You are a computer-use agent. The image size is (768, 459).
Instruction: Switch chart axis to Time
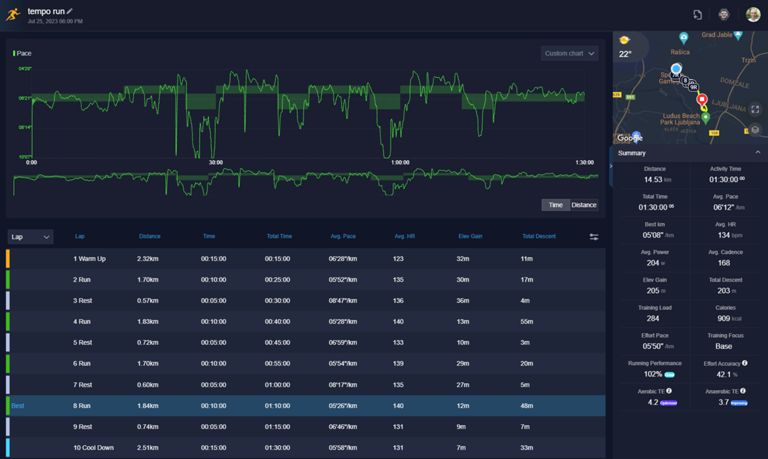click(x=555, y=205)
